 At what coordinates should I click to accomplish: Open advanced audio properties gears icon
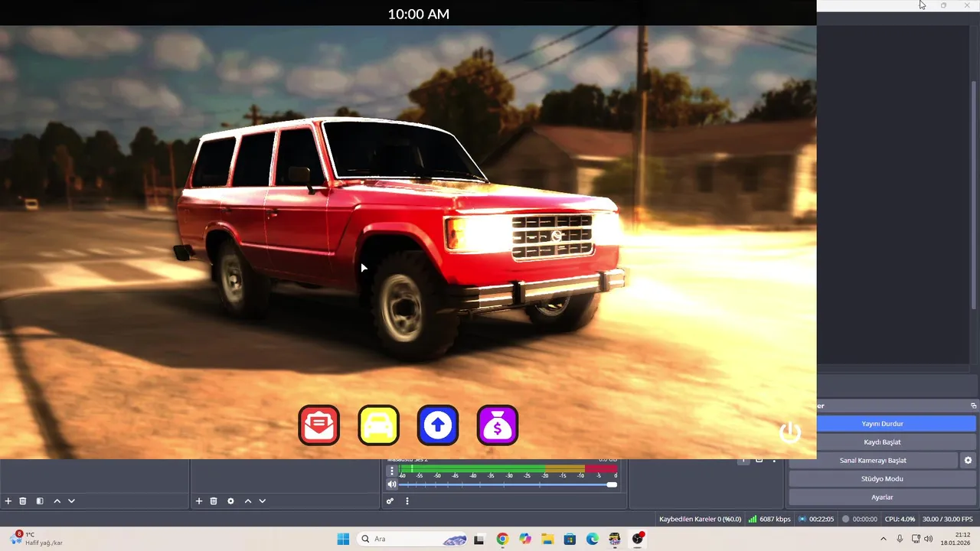pyautogui.click(x=390, y=501)
